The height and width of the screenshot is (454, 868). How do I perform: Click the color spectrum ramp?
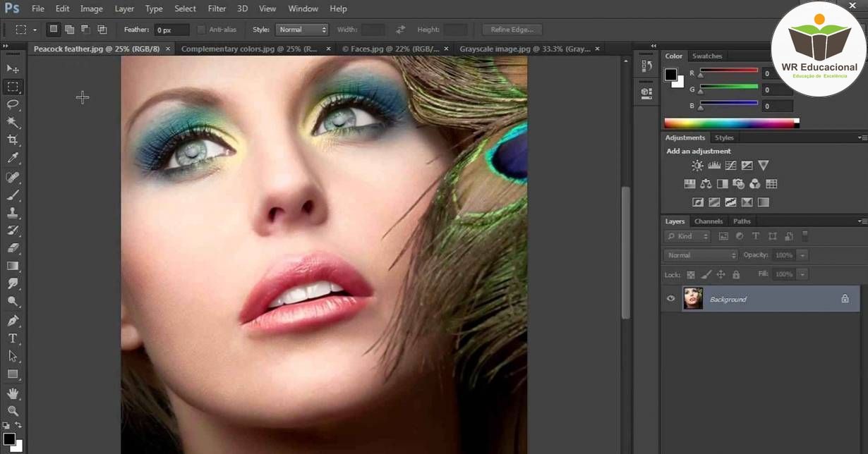(x=730, y=123)
